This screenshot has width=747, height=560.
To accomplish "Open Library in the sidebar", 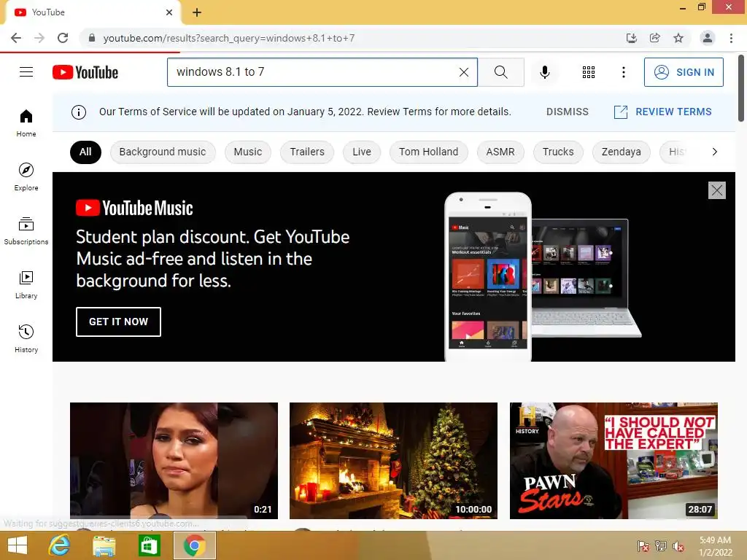I will [x=26, y=285].
